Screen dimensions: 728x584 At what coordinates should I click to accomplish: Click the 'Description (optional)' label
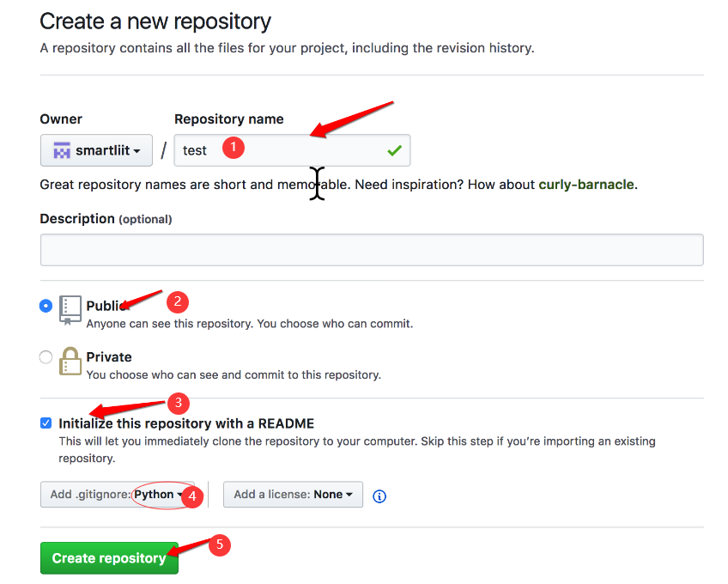coord(106,219)
